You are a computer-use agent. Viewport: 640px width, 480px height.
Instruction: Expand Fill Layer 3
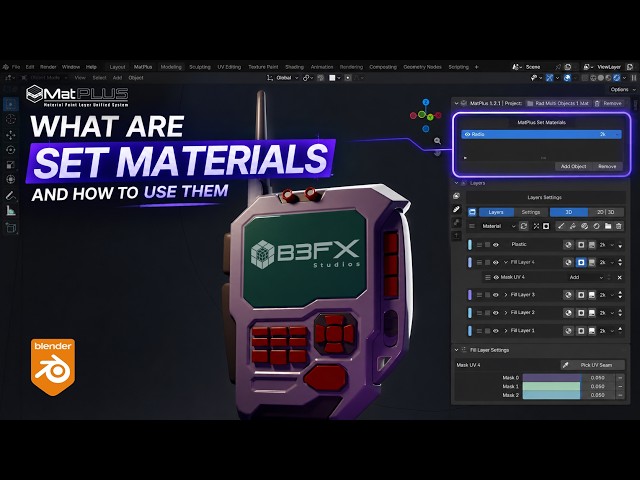pos(506,295)
